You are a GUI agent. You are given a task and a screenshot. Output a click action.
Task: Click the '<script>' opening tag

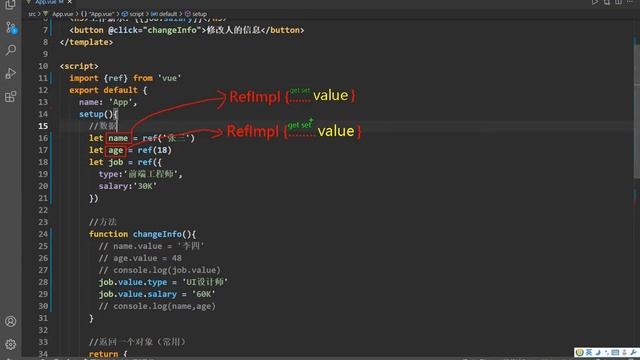pyautogui.click(x=79, y=66)
